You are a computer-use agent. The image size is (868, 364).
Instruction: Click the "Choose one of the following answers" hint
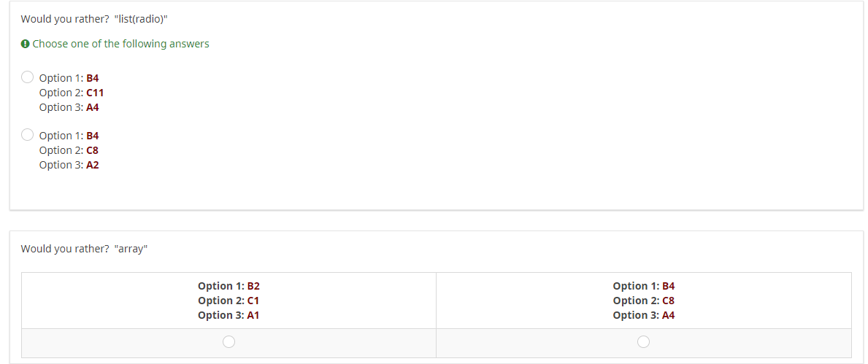pos(120,44)
